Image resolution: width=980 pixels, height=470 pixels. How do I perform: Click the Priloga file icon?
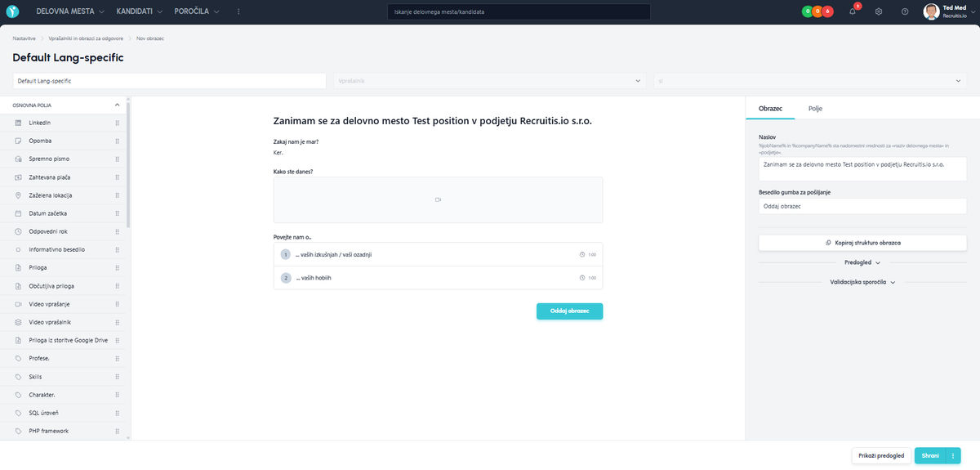pos(19,267)
